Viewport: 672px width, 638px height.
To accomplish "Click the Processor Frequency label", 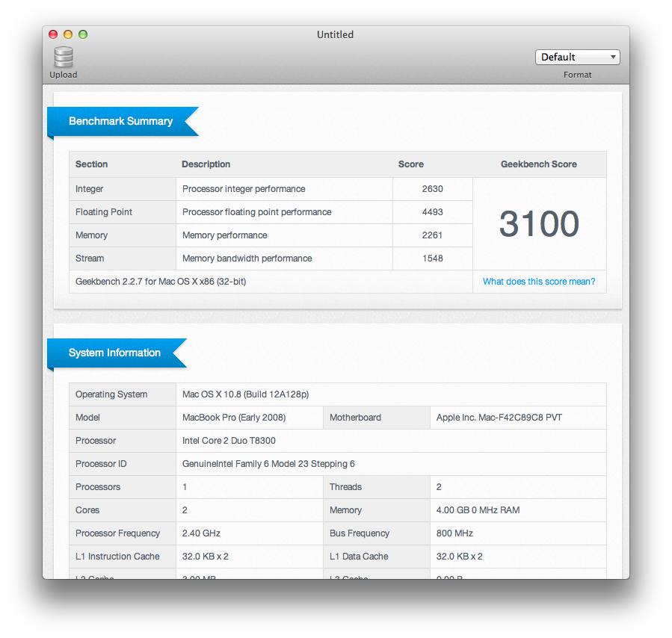I will pos(118,533).
